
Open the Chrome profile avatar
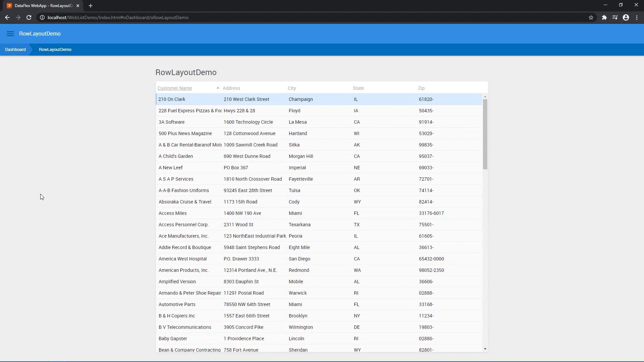pos(626,17)
